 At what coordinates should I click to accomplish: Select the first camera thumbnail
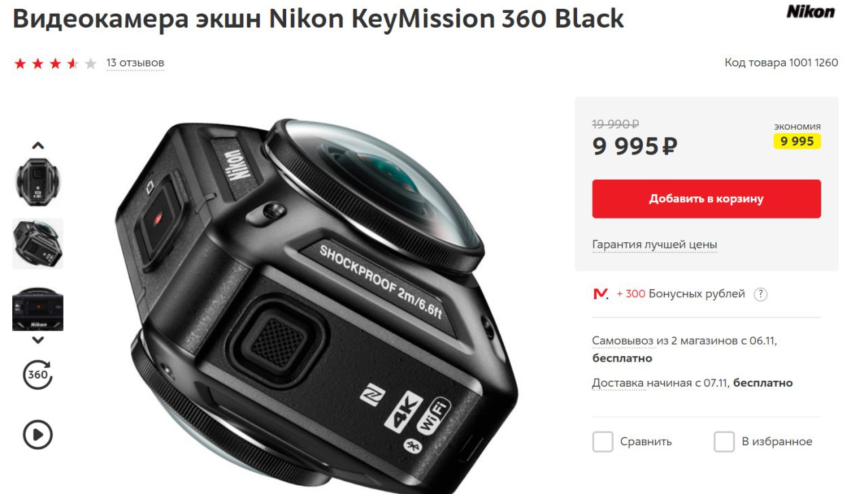(x=38, y=182)
